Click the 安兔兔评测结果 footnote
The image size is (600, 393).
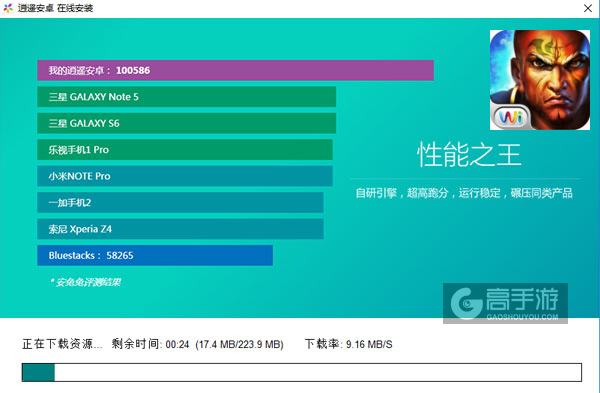[86, 282]
